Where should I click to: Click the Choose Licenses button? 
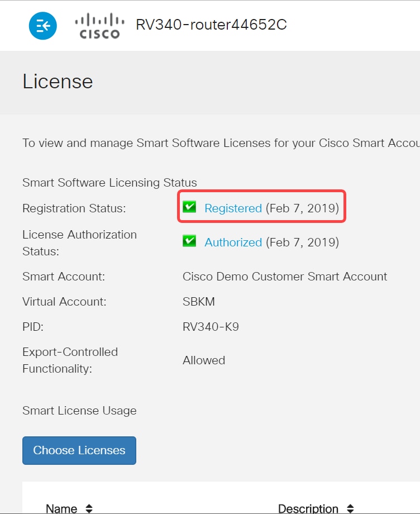79,450
